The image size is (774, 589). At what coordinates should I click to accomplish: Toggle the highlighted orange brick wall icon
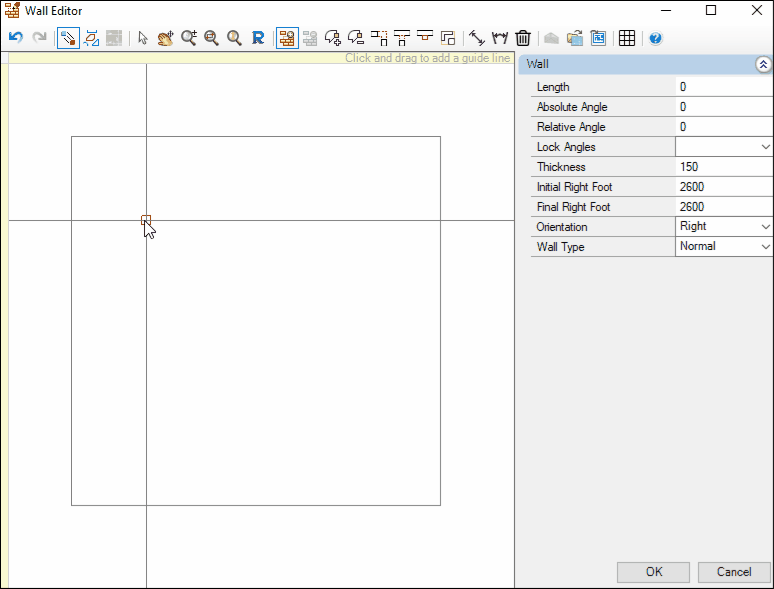coord(287,38)
